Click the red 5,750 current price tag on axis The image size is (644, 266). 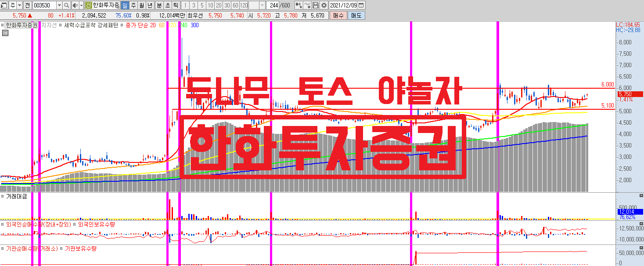(x=630, y=94)
